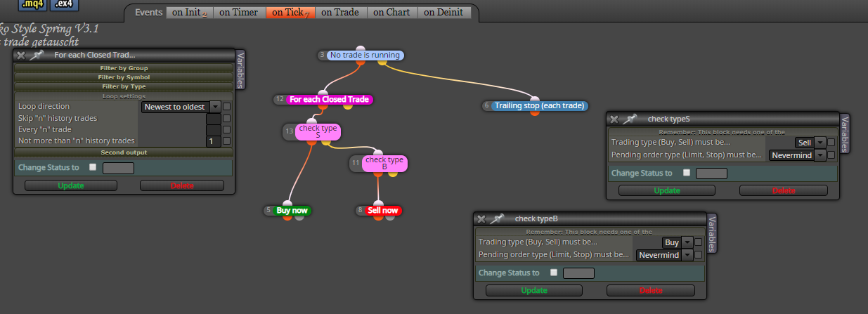Expand the Filter by Type section

pos(123,86)
